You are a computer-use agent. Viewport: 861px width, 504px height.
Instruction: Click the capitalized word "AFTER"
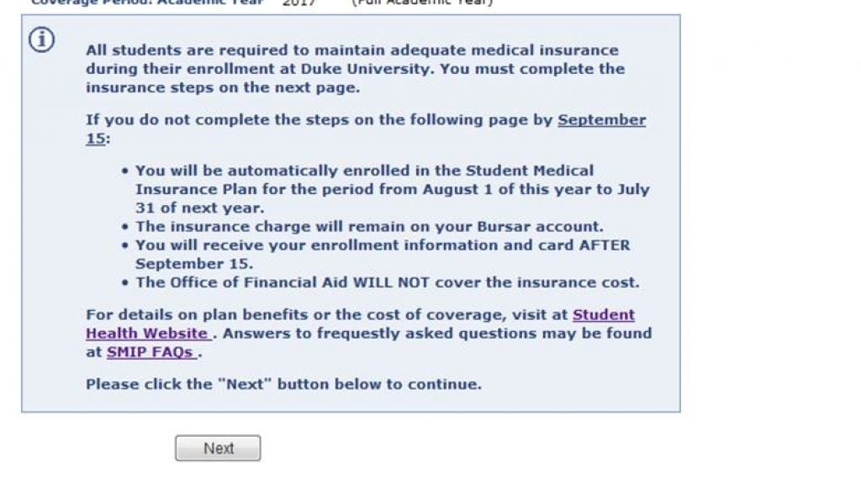604,245
